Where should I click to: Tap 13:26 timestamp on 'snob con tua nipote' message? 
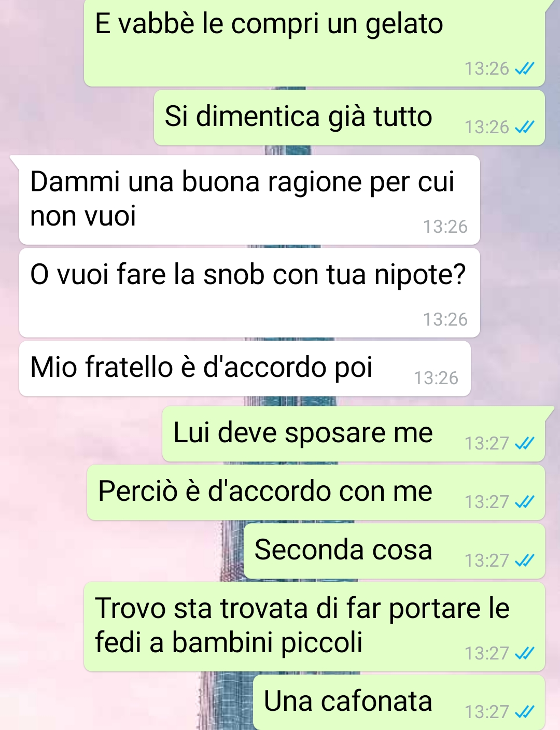[445, 319]
